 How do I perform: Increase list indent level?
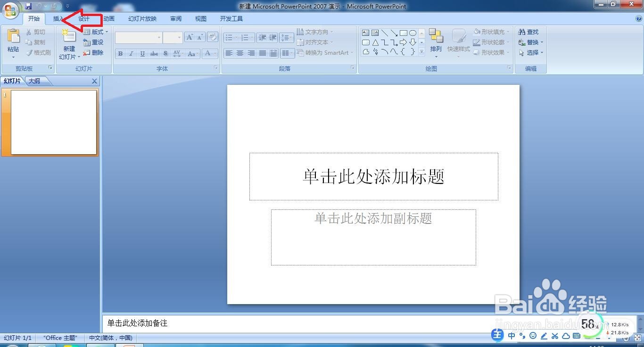[x=272, y=38]
